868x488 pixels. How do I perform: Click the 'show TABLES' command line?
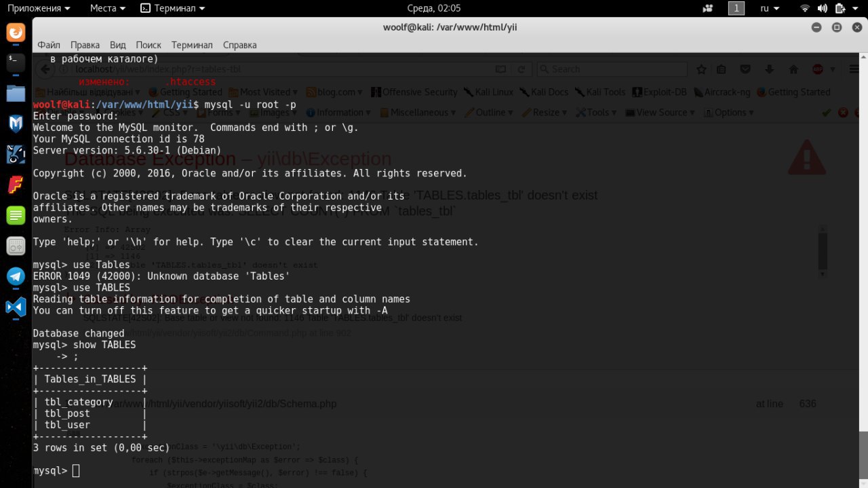coord(84,345)
